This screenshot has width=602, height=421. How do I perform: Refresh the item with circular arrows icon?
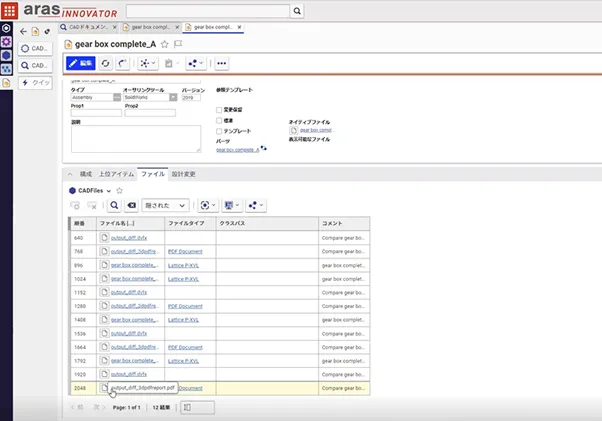pyautogui.click(x=105, y=63)
